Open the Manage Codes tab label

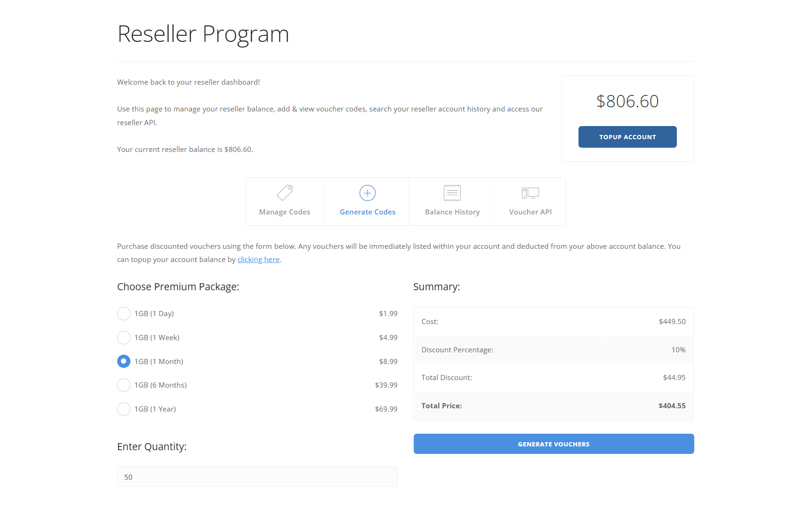tap(285, 212)
